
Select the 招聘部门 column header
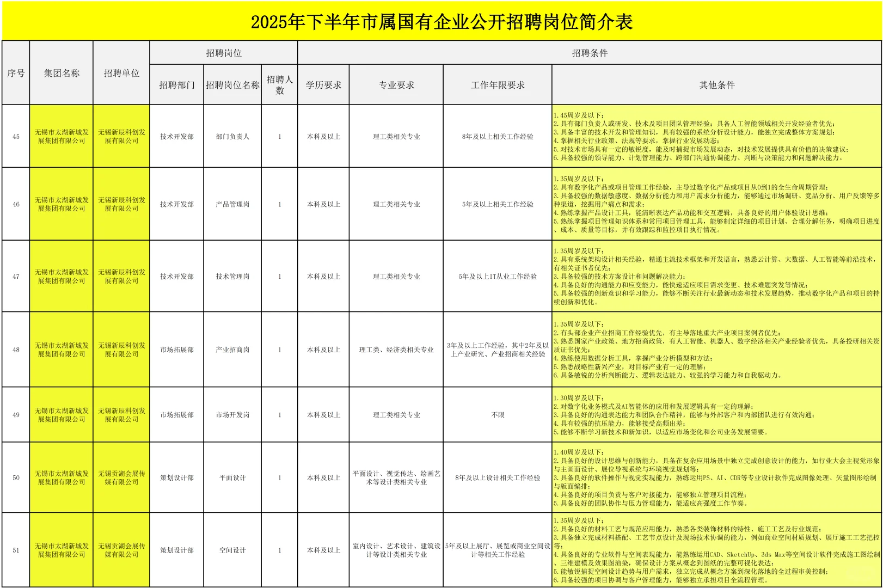click(177, 85)
